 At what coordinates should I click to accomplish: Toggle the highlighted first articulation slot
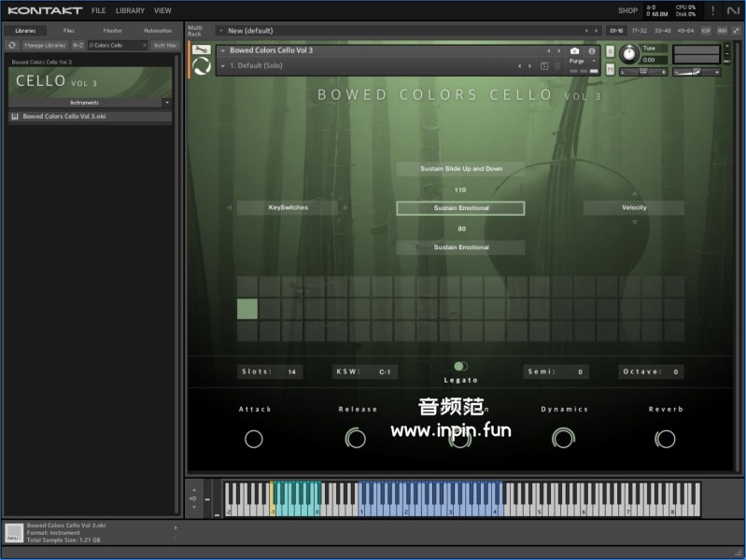[x=247, y=309]
